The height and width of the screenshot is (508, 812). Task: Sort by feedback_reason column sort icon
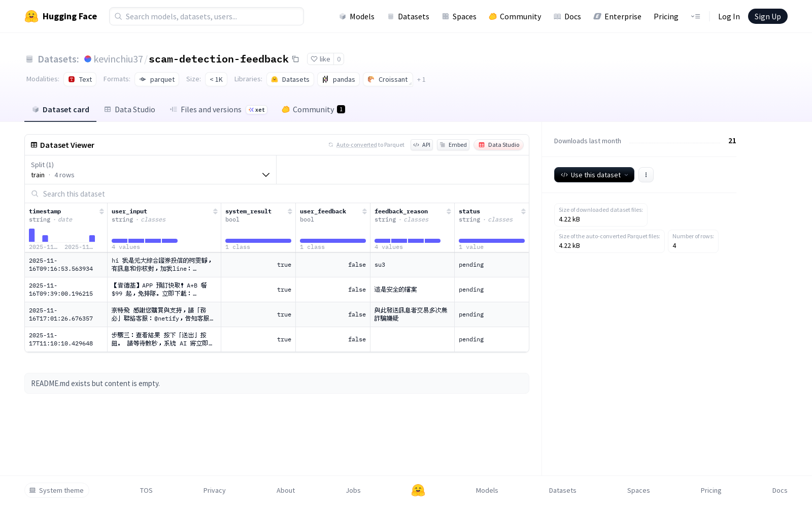pyautogui.click(x=449, y=211)
